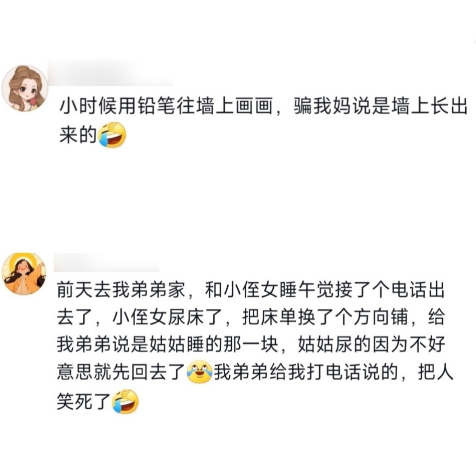This screenshot has height=476, width=476.
Task: Tap the phrase 前天去我弟弟家
Action: click(121, 291)
